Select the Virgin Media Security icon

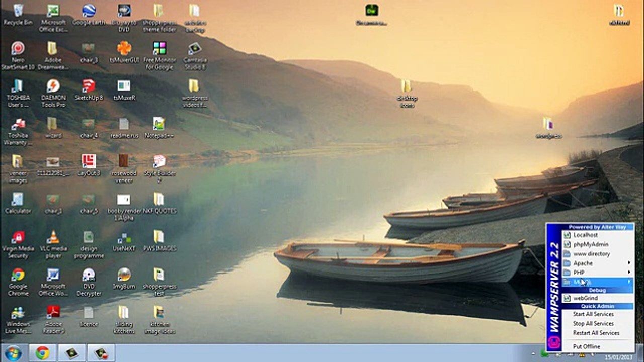(x=18, y=244)
